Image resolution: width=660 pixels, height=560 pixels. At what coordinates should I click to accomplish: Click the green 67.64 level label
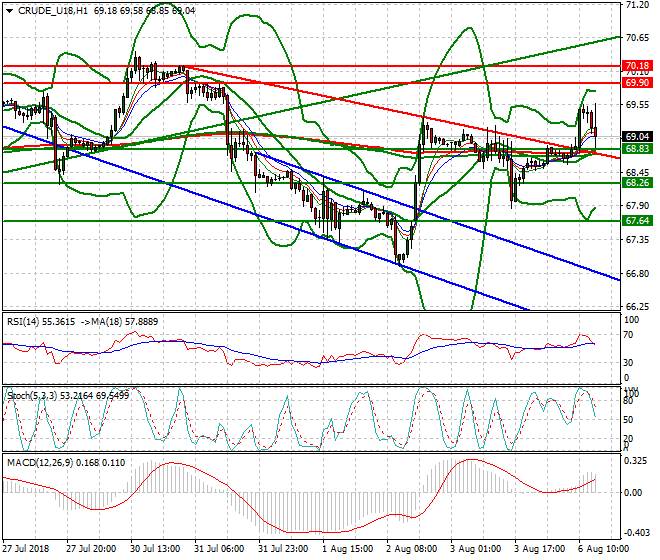pos(637,221)
